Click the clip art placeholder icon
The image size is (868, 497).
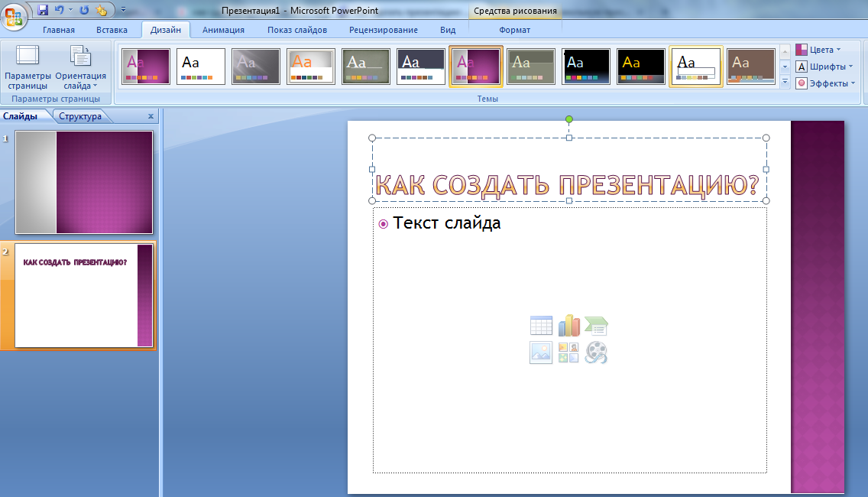pos(568,352)
